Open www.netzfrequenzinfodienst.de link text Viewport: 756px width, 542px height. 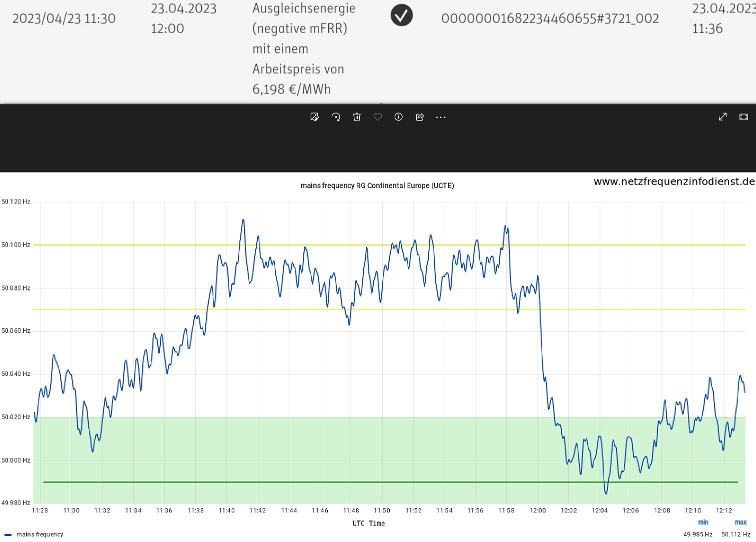(x=674, y=181)
